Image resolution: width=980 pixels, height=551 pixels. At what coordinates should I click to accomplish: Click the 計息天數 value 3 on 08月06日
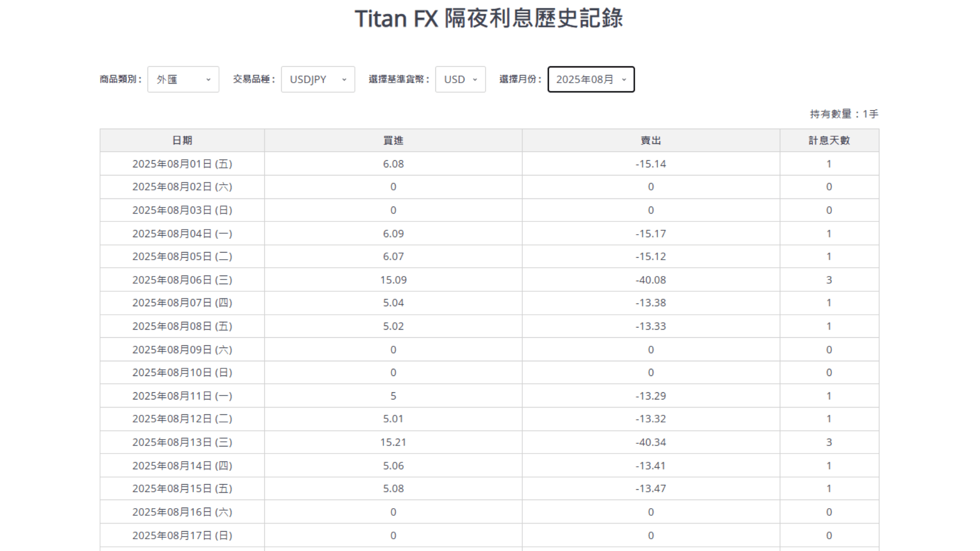click(828, 280)
